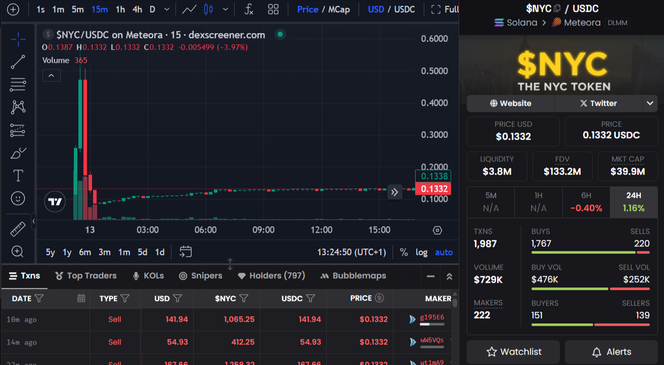Select the XABCD pattern tool
The image size is (664, 365).
tap(18, 107)
